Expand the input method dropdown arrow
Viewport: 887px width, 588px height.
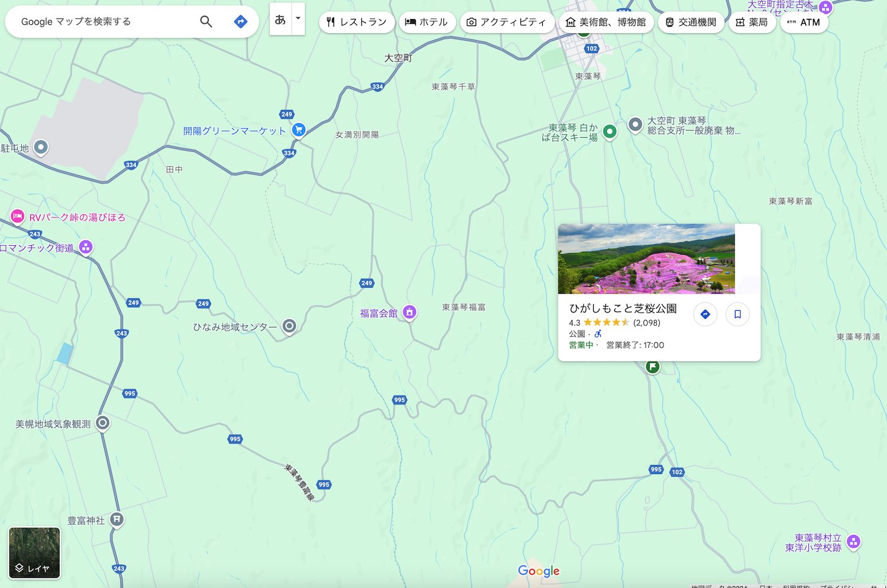(298, 19)
